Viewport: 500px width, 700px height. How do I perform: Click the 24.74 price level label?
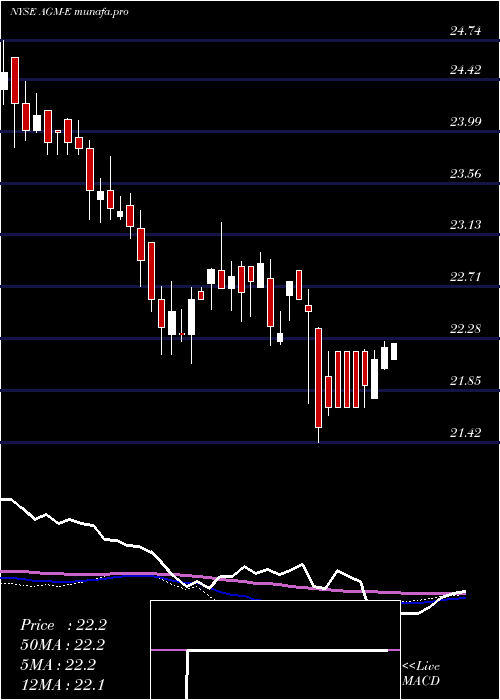coord(466,31)
